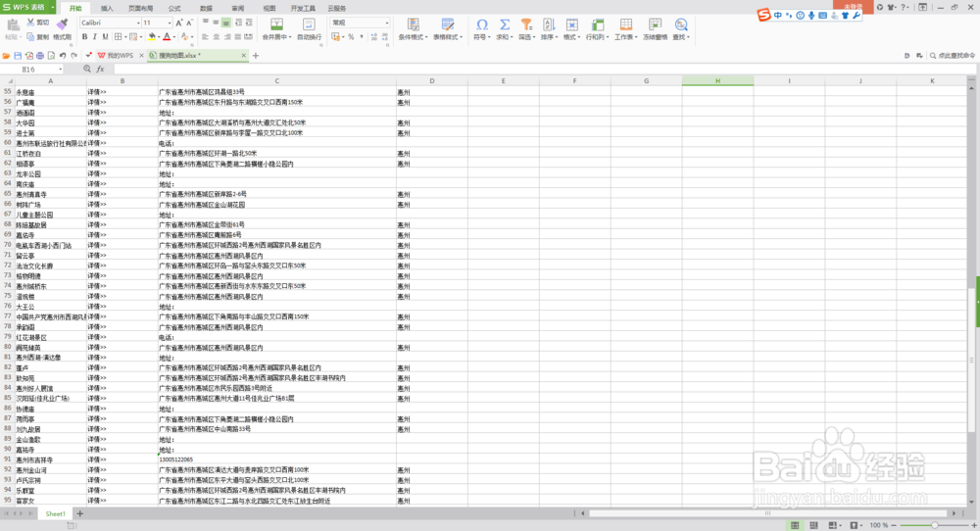Expand the Name Box H16 dropdown
Image resolution: width=980 pixels, height=531 pixels.
(60, 70)
